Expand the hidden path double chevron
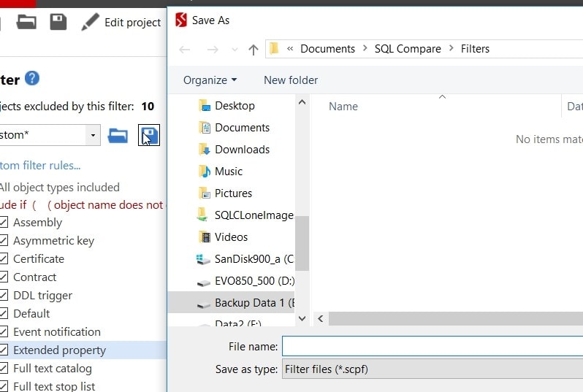Viewport: 583px width, 392px height. point(290,49)
